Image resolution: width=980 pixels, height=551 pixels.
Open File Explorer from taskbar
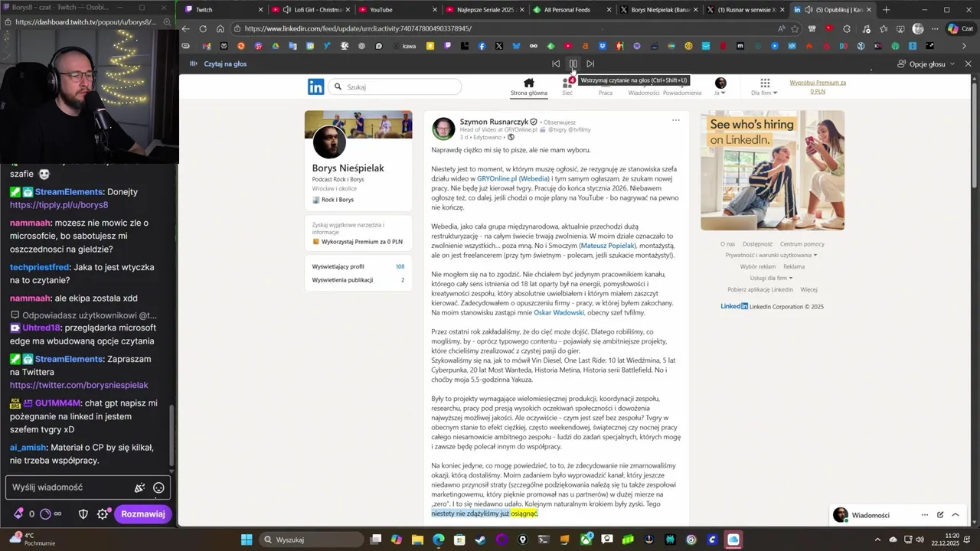click(417, 540)
